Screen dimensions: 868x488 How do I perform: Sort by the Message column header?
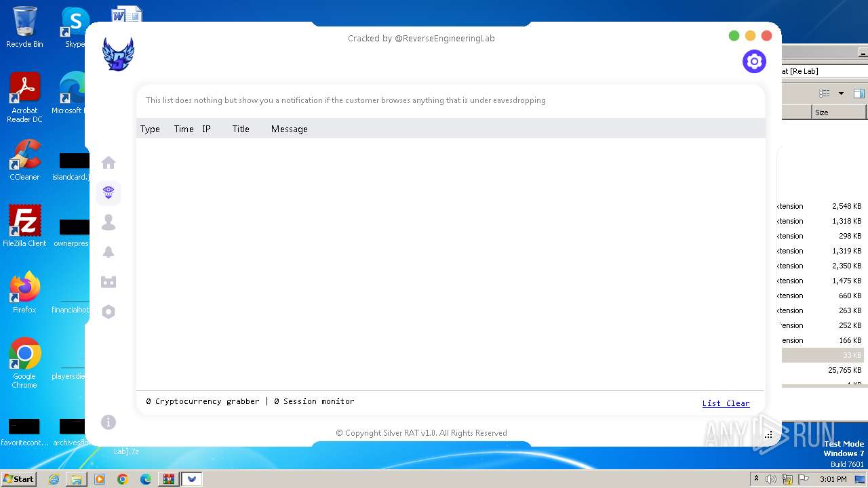(x=290, y=129)
